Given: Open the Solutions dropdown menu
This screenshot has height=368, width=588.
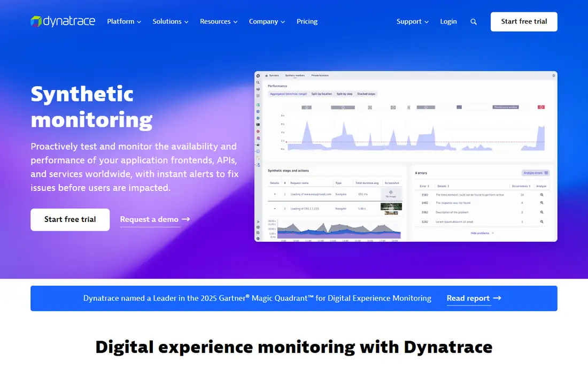Looking at the screenshot, I should point(170,21).
